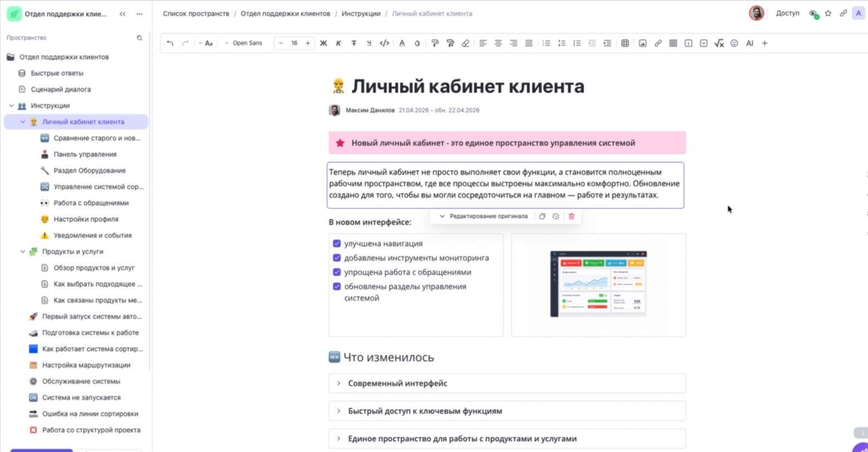
Task: Open the Open Sans font dropdown
Action: pos(243,43)
